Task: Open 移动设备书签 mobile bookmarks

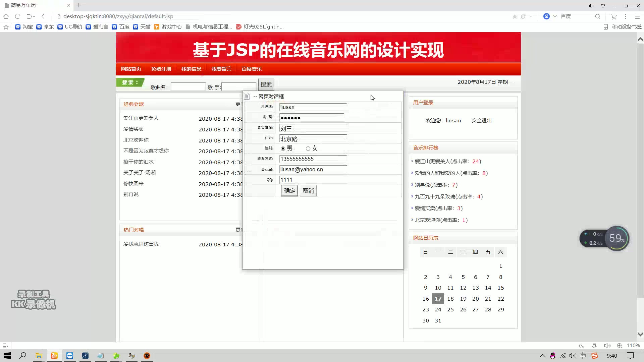Action: pos(623,27)
